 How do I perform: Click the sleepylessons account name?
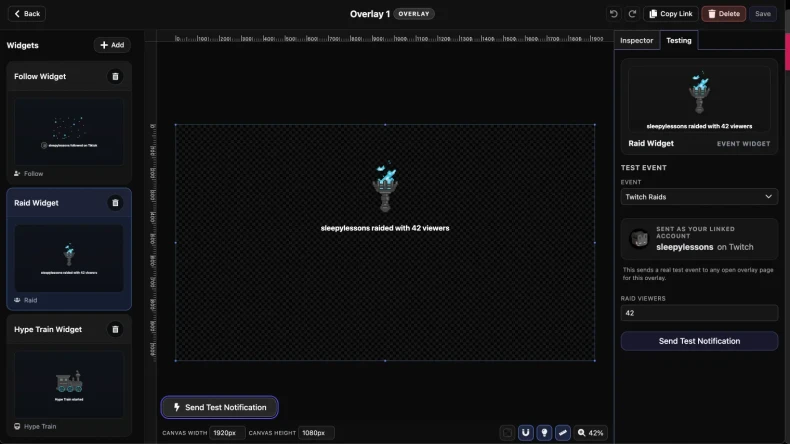684,247
